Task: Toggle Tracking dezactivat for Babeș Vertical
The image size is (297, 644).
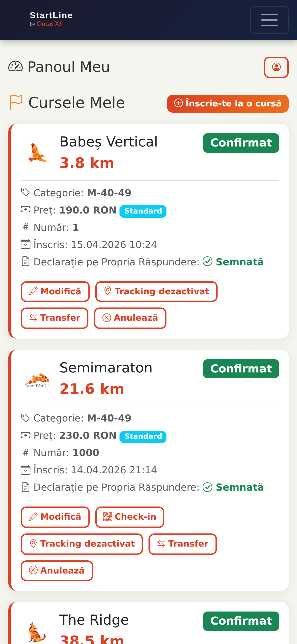Action: (156, 292)
